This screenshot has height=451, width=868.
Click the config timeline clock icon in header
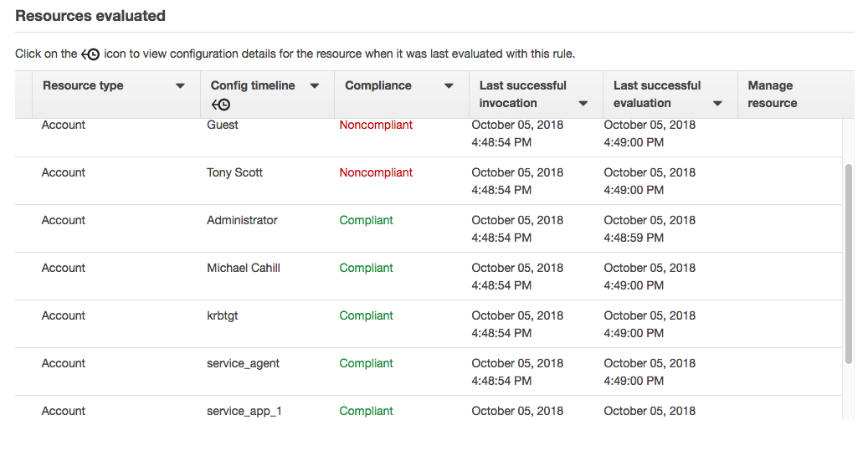(221, 105)
